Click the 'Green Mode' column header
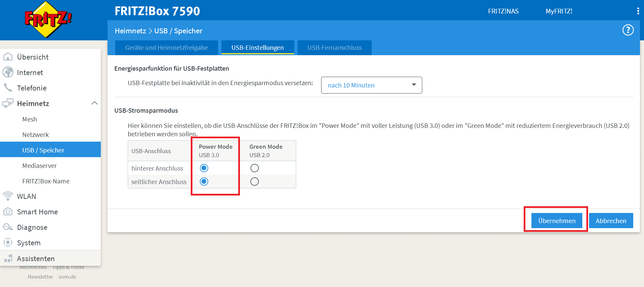644x287 pixels. click(x=266, y=147)
